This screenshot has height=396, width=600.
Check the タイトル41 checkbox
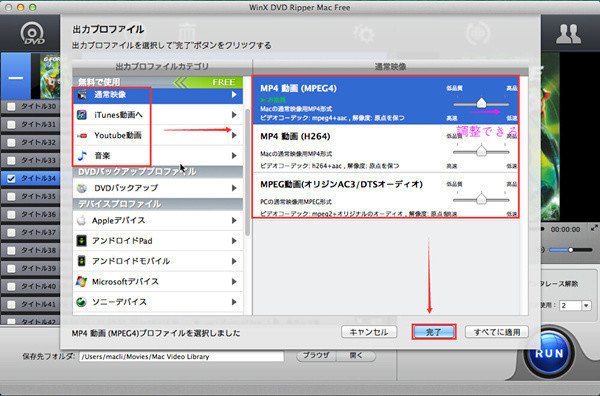pos(11,304)
